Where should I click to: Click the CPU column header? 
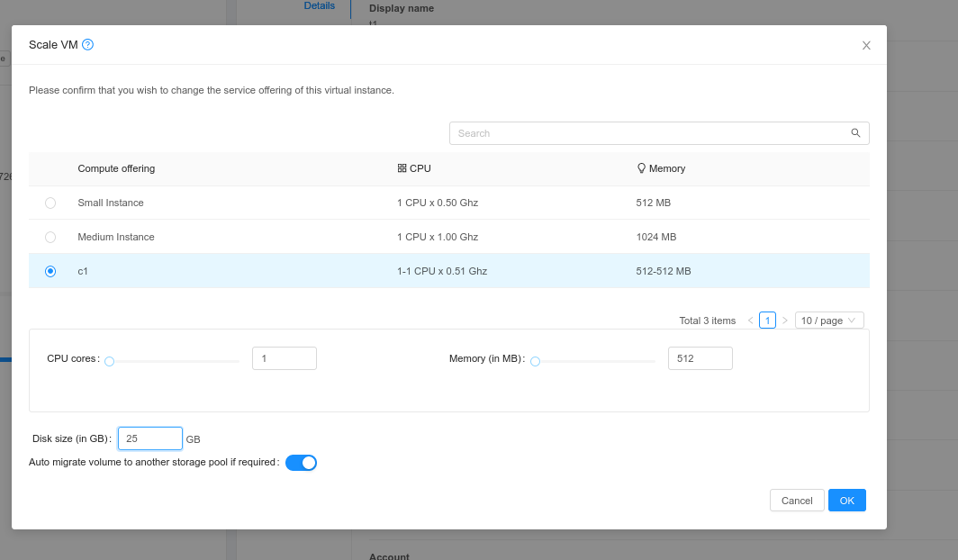tap(414, 168)
